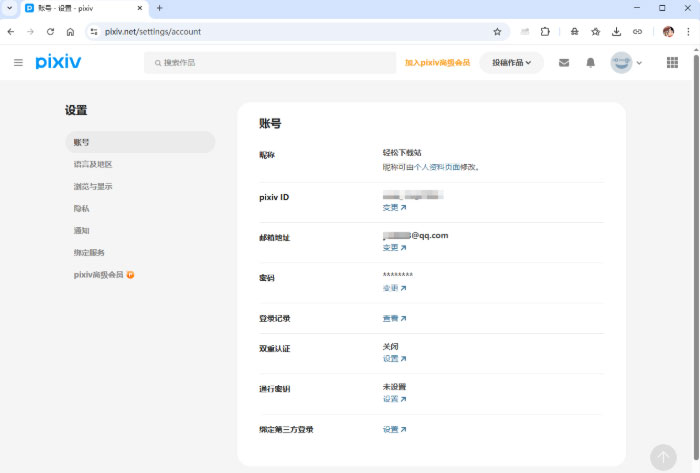Click the page vertical scrollbar
Screen dimensions: 700x473
696,257
